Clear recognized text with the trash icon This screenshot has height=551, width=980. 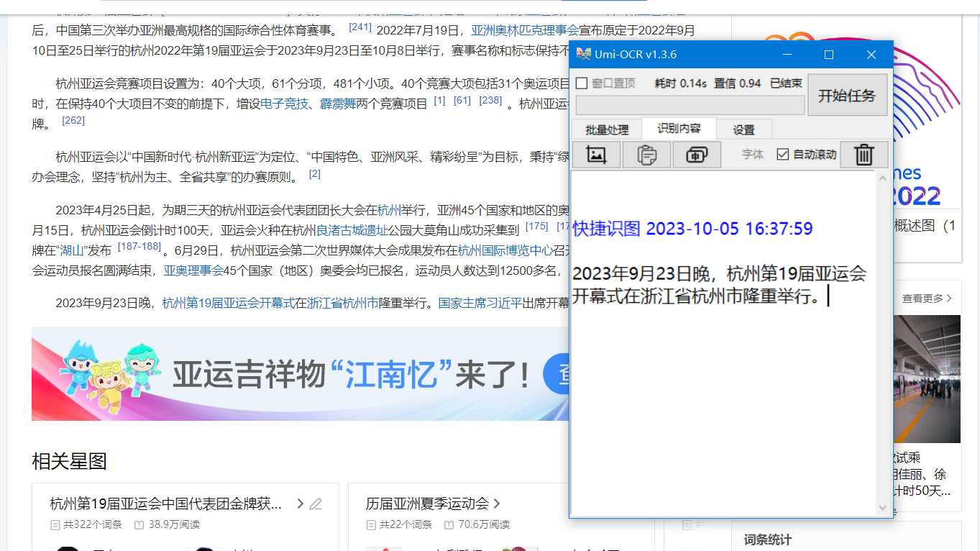(863, 154)
